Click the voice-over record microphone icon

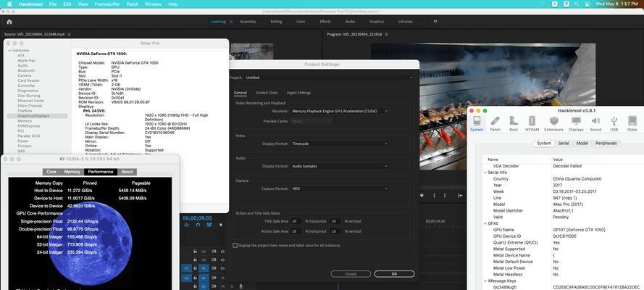pyautogui.click(x=241, y=286)
